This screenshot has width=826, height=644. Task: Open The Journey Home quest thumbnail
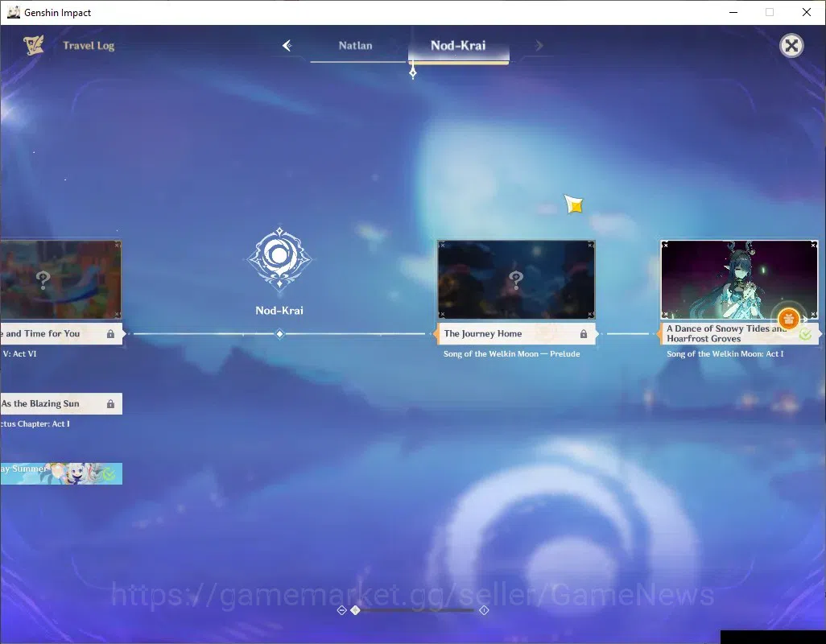click(516, 279)
